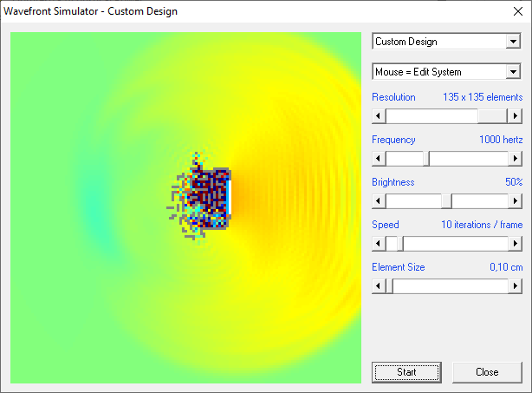Viewport: 532px width, 393px height.
Task: Click the Frequency slider thumb
Action: click(426, 158)
